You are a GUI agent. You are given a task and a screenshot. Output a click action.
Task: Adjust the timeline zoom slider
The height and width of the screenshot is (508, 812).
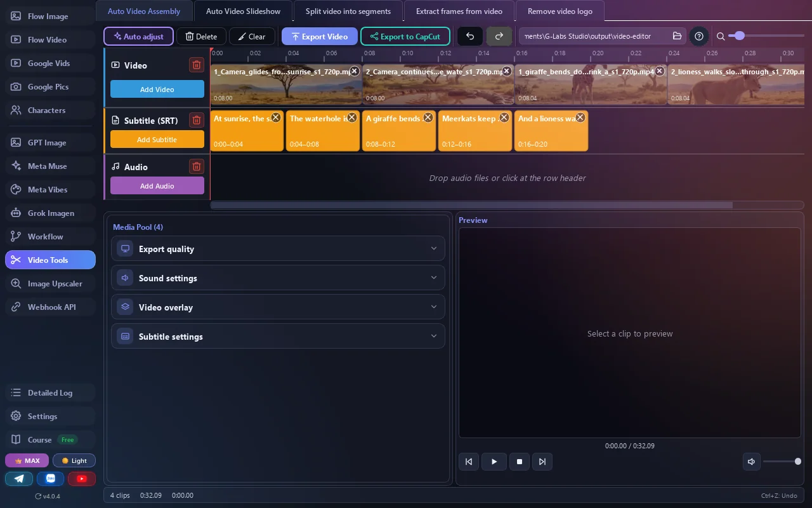766,36
